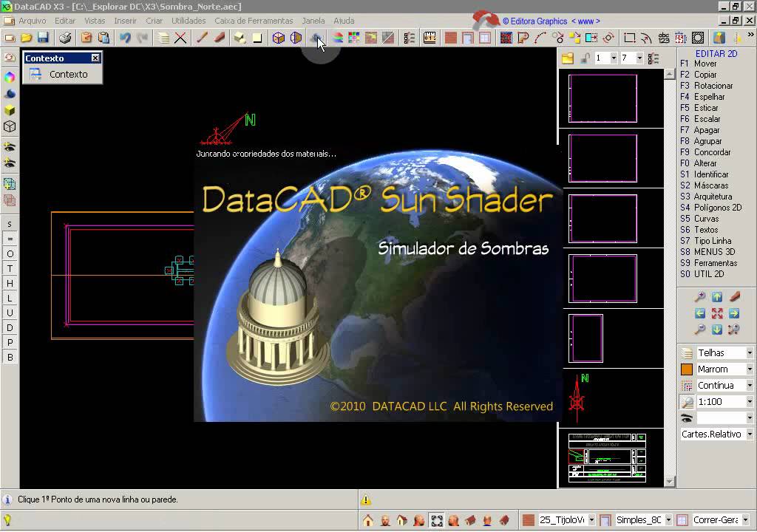Toggle the H button on left strip

[10, 284]
